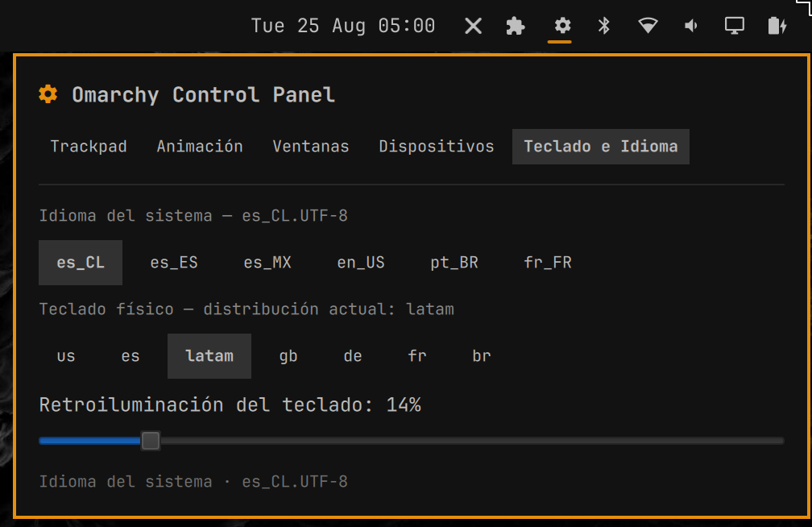Click the battery charging icon

pos(777,26)
